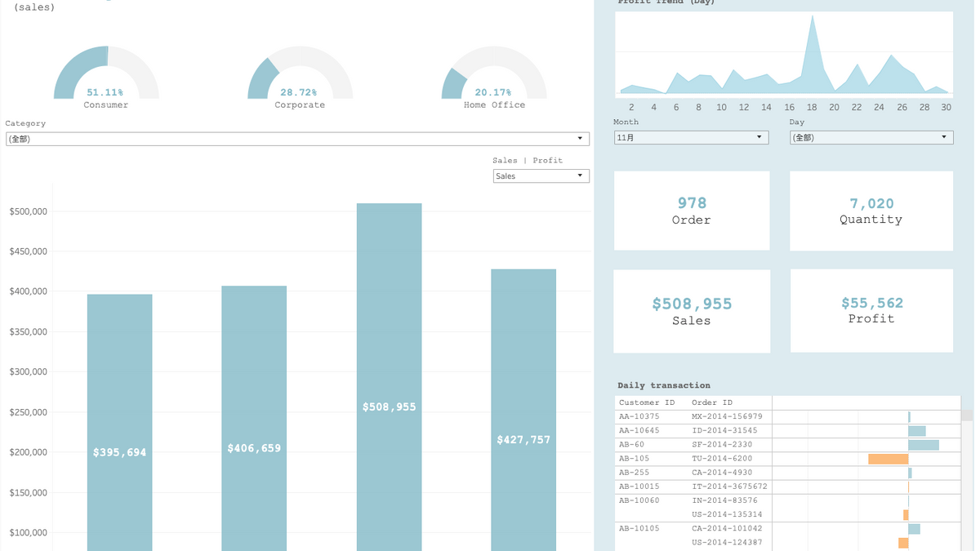The width and height of the screenshot is (980, 551).
Task: Click order ID CA-2014-4930
Action: [x=722, y=472]
